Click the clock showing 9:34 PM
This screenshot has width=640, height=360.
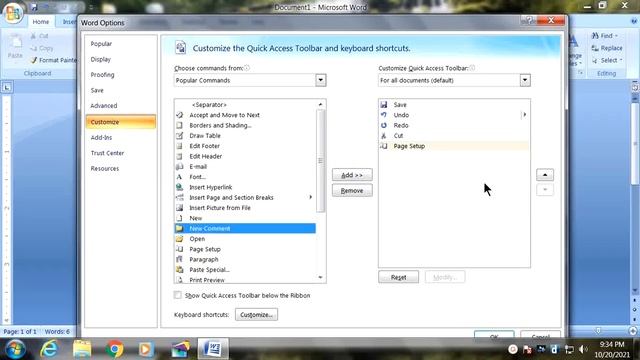611,344
